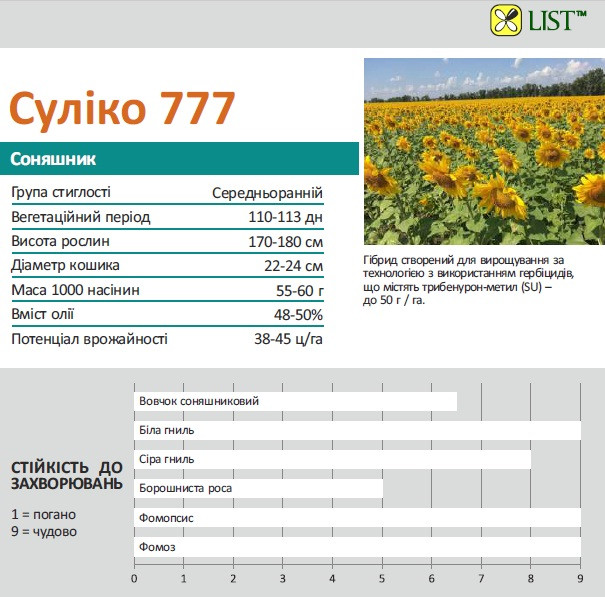
Task: Click the 9 = чудово legend text
Action: [43, 531]
